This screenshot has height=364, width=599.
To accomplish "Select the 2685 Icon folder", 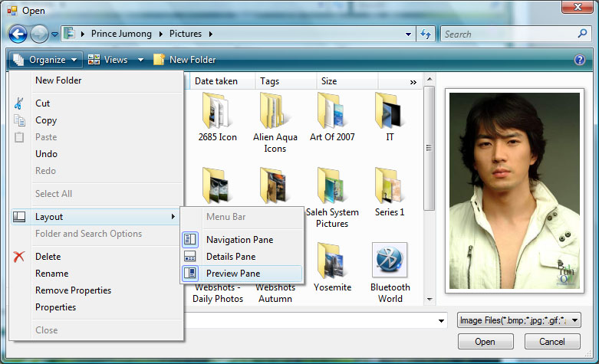I will click(x=217, y=116).
